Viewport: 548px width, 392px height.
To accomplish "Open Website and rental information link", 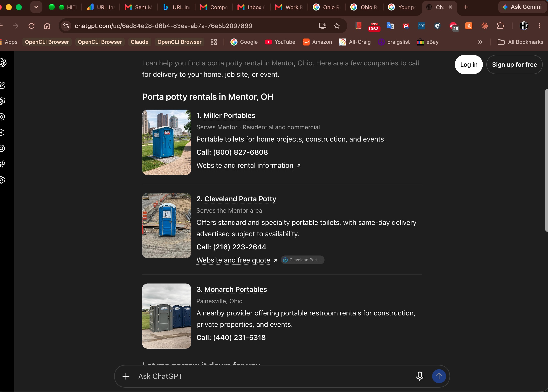I will coord(249,165).
